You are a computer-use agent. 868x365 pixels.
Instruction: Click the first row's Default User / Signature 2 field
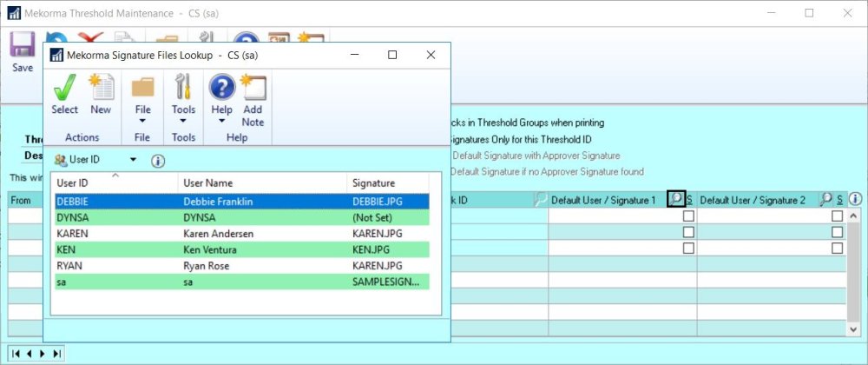click(763, 216)
